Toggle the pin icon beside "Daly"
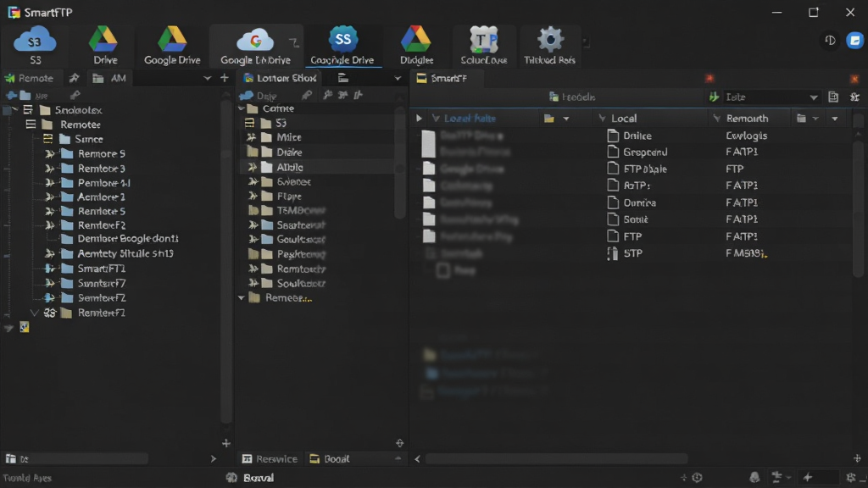Screen dimensions: 868x488 [306, 95]
